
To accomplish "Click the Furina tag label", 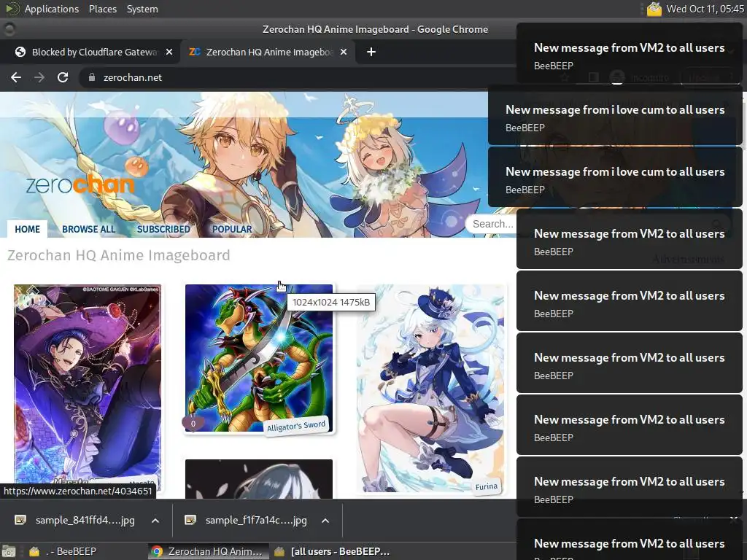I will [x=487, y=486].
